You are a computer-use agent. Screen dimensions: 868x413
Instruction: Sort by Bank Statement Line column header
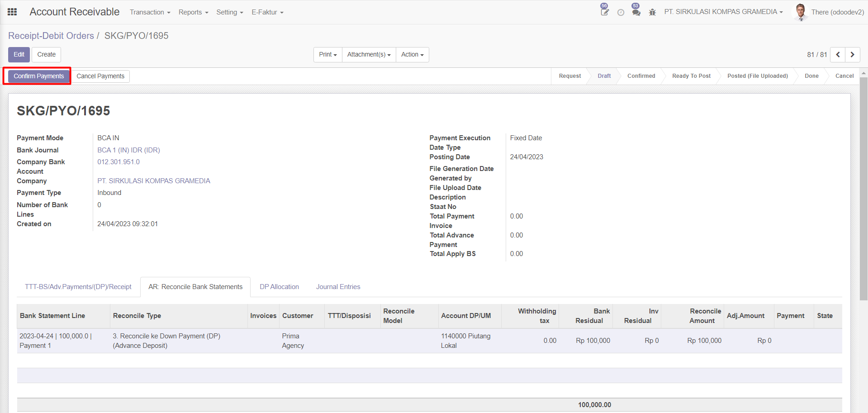pos(63,316)
